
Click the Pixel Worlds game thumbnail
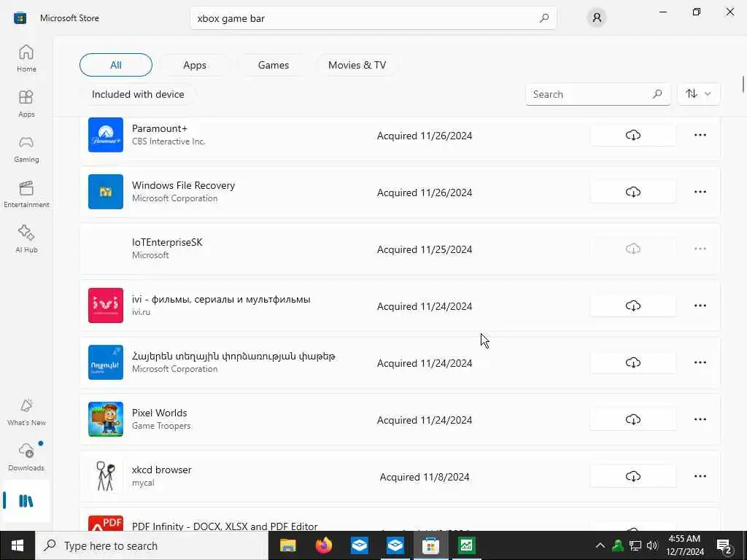(106, 419)
